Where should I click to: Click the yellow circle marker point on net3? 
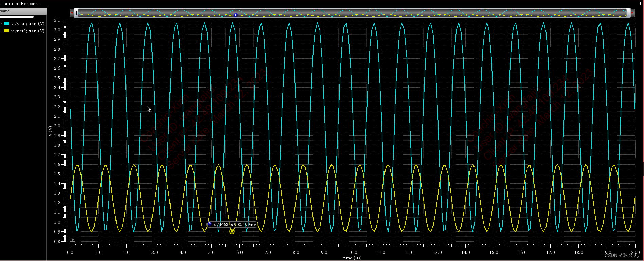[232, 231]
